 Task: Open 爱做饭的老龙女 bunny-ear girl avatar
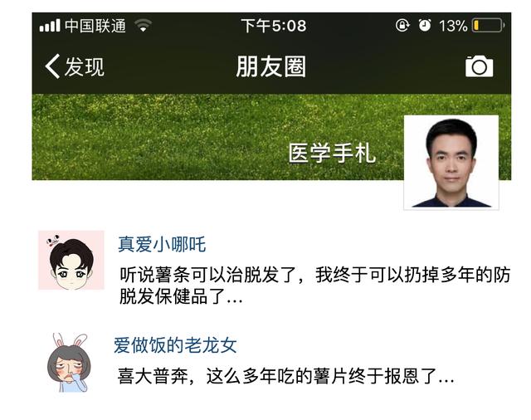[x=70, y=363]
